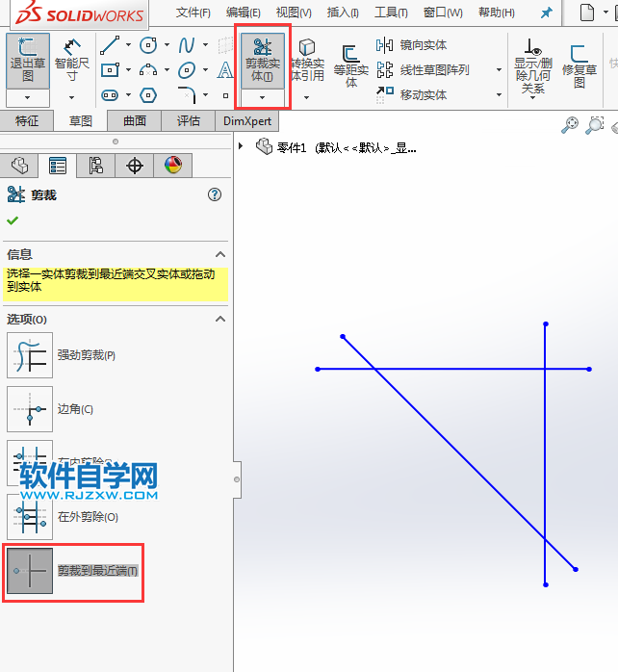Click Move Entities (移动实体)
This screenshot has width=618, height=672.
point(411,94)
